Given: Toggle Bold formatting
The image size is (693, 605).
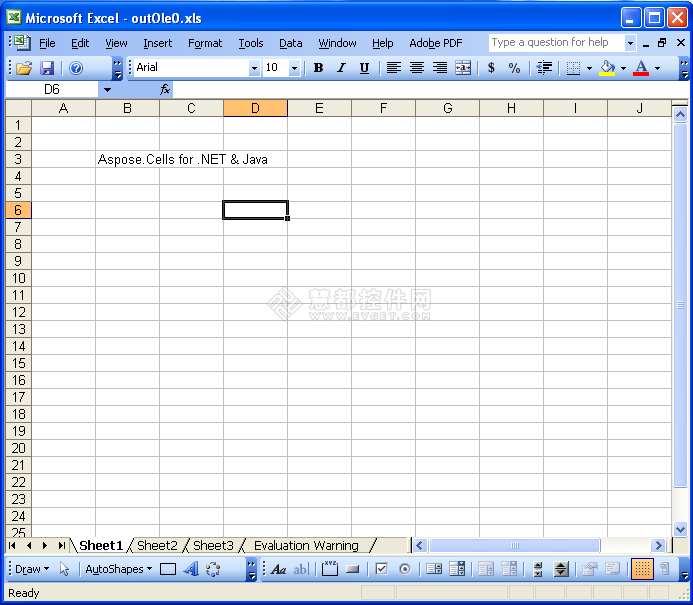Looking at the screenshot, I should click(x=318, y=68).
